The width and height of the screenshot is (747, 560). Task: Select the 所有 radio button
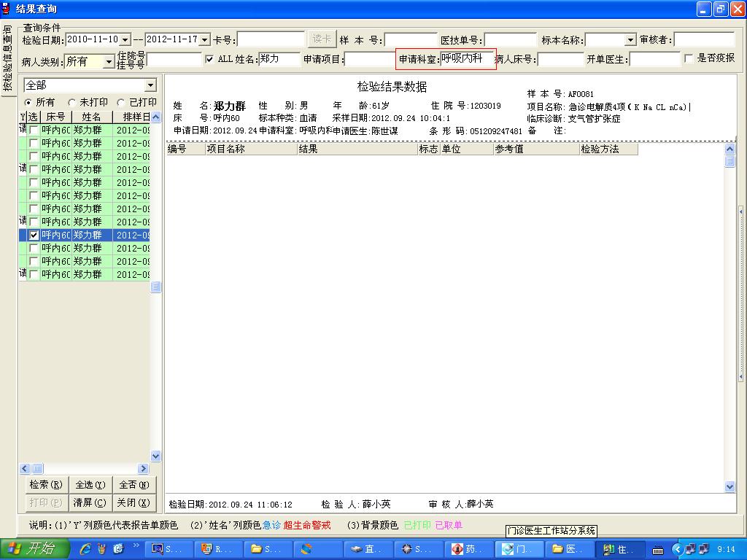tap(28, 102)
